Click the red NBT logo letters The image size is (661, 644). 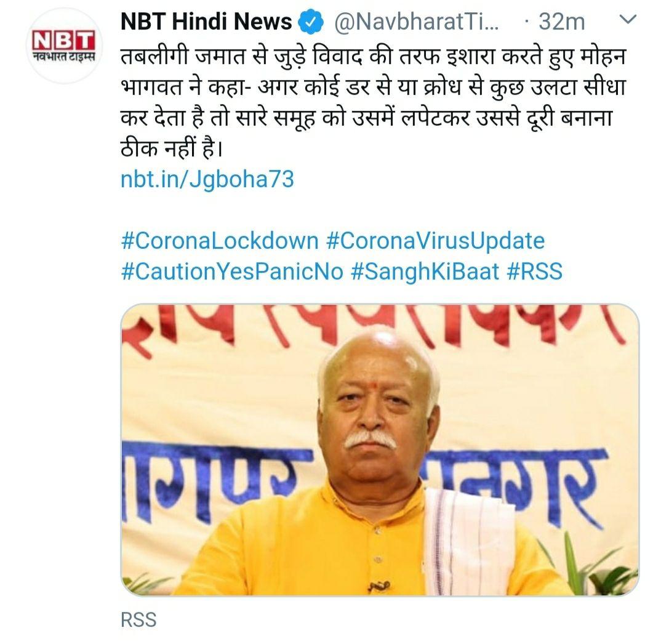click(x=64, y=41)
